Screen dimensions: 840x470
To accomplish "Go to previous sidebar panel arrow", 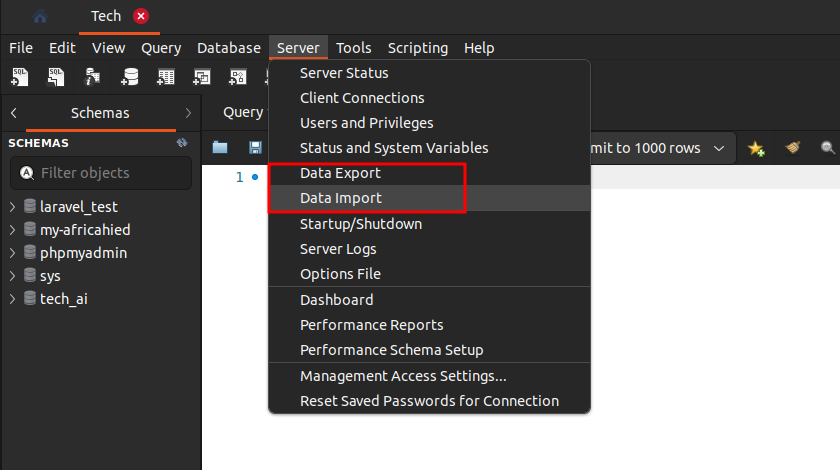I will coord(14,113).
